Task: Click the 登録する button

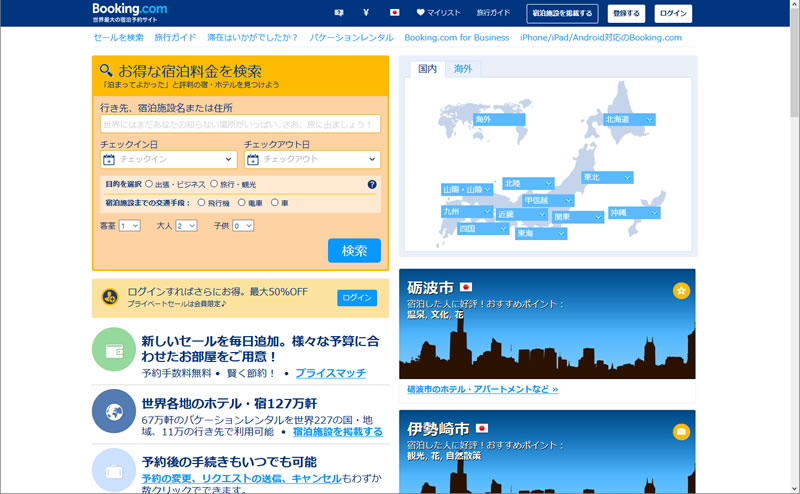Action: [x=626, y=13]
